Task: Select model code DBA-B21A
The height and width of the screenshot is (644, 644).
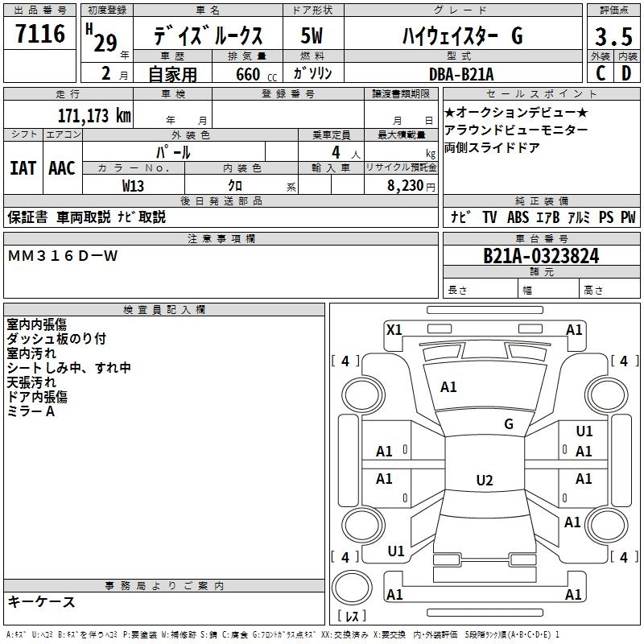Action: click(x=461, y=74)
